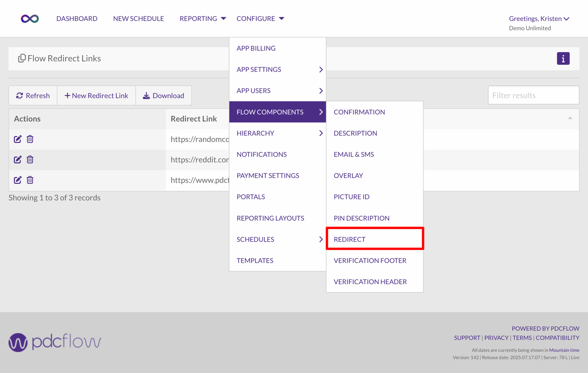
Task: Open the info icon beside Flow Redirect Links
Action: click(x=563, y=58)
